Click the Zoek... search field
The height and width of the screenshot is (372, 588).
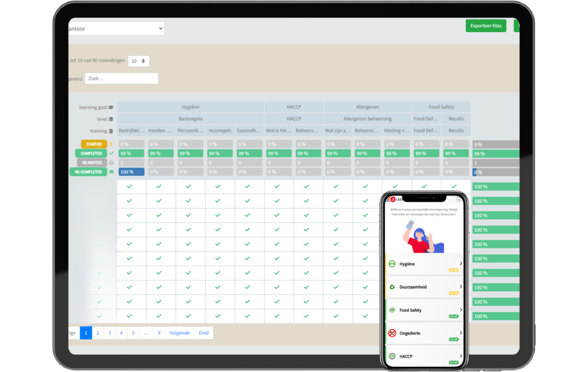[122, 78]
